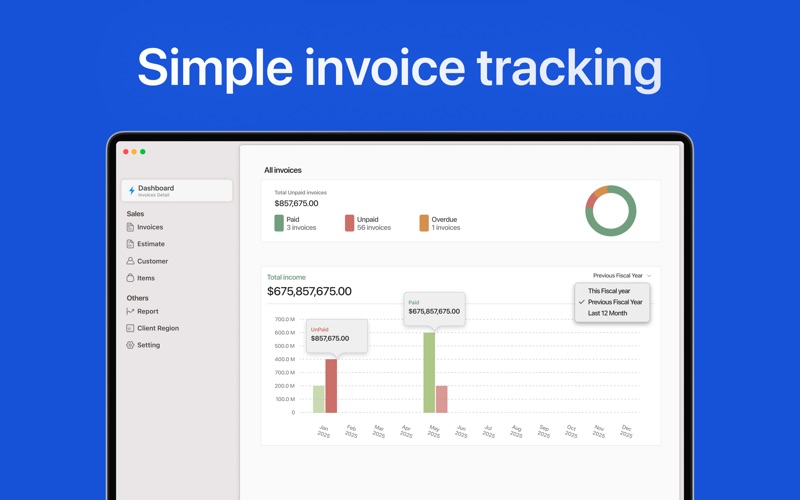Click the Setting gear icon
This screenshot has width=800, height=500.
tap(130, 345)
